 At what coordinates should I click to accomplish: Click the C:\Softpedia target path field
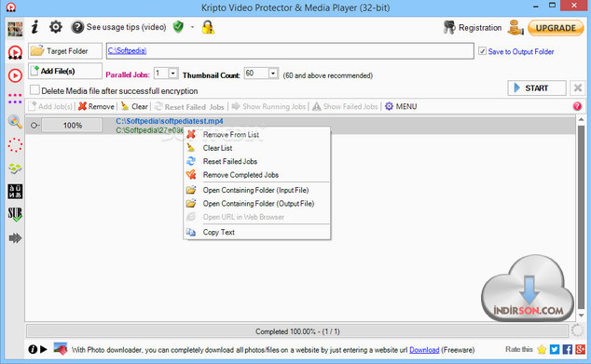(290, 51)
